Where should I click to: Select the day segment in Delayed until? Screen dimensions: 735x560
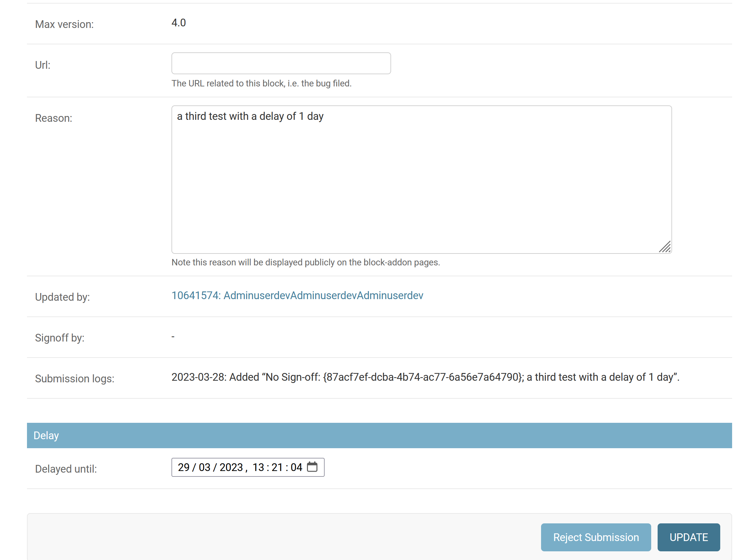click(184, 467)
